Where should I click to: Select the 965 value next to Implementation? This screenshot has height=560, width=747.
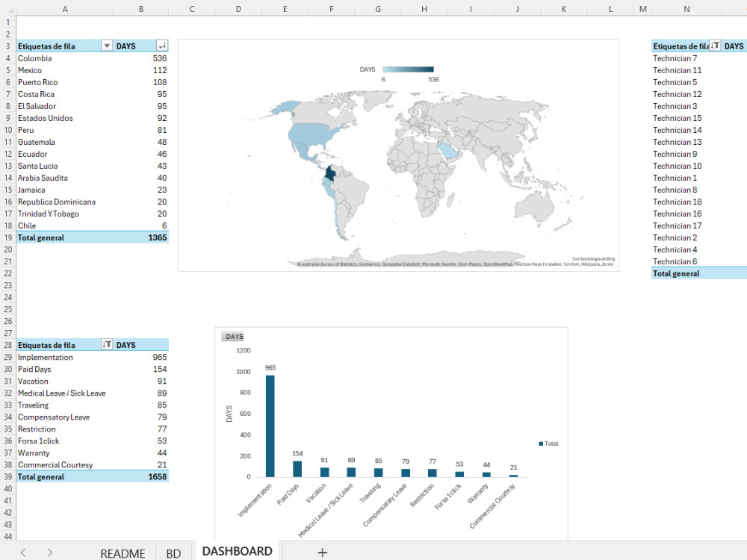[x=141, y=357]
